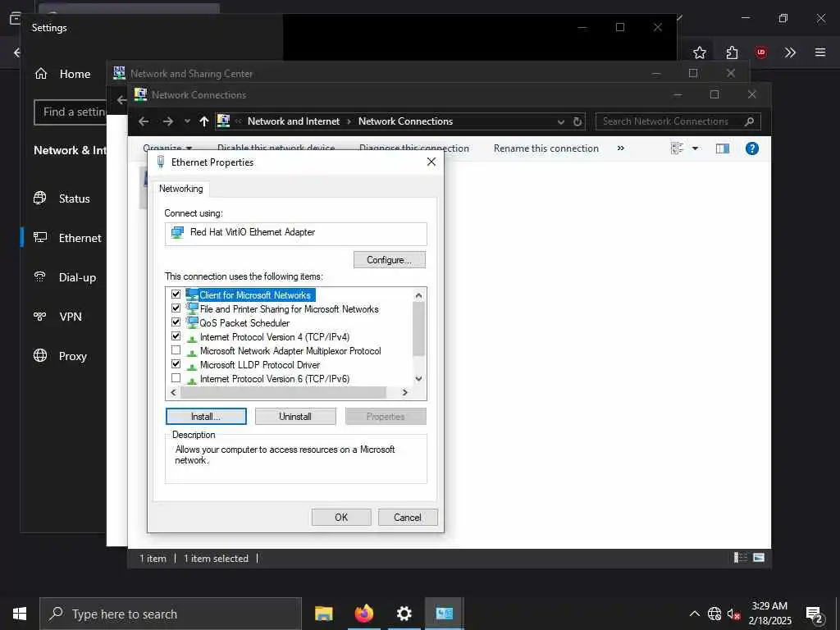
Task: Toggle Internet Protocol Version 4 checkbox
Action: 176,336
